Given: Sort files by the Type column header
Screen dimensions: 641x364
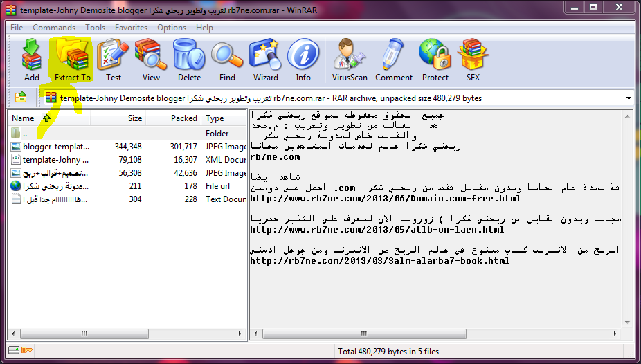Looking at the screenshot, I should (x=224, y=118).
